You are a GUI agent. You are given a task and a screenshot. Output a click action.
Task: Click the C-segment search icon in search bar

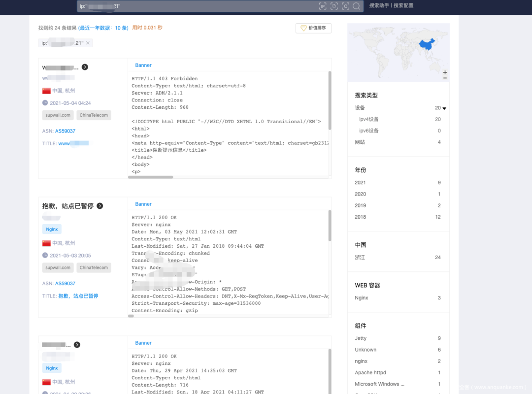tap(345, 6)
